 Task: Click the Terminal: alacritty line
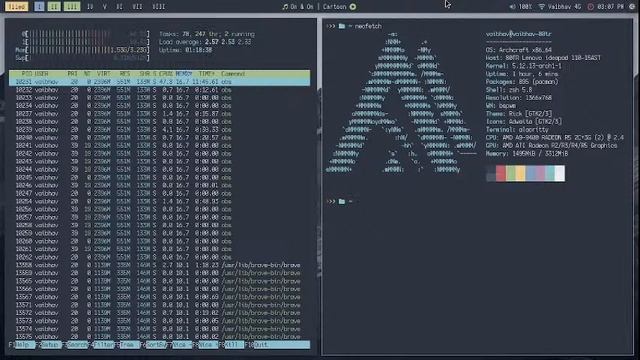[x=517, y=130]
